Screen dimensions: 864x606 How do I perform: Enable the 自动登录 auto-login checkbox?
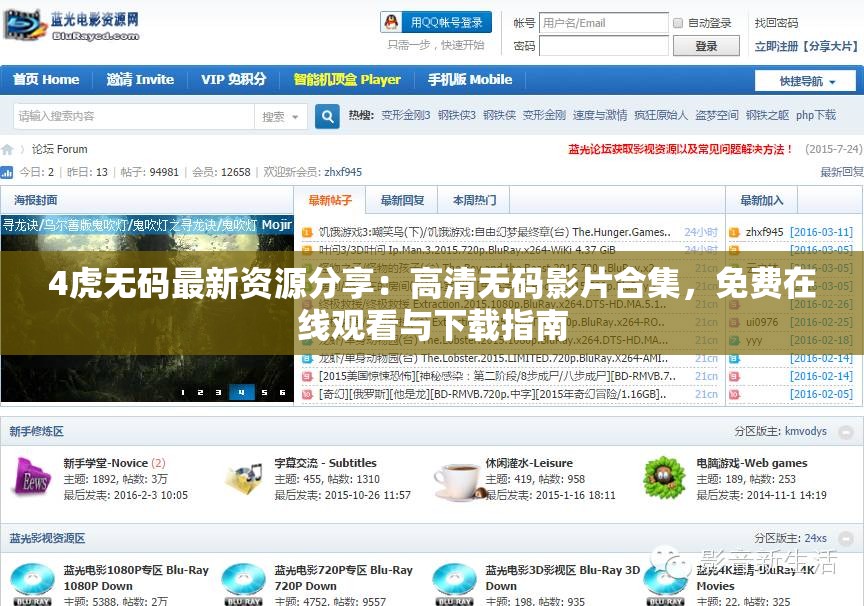click(677, 22)
